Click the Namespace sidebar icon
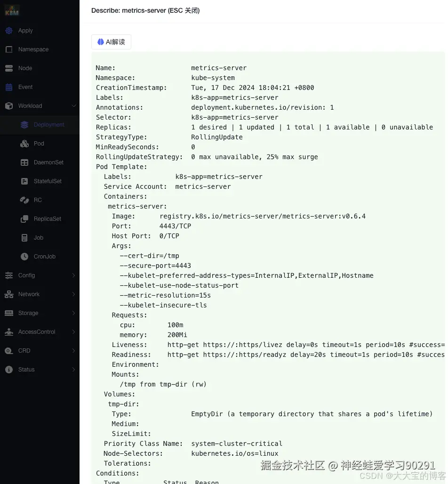The width and height of the screenshot is (448, 484). tap(9, 49)
